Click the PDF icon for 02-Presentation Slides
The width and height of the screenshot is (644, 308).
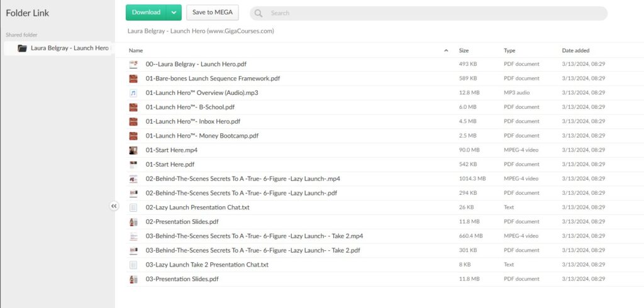coord(133,222)
